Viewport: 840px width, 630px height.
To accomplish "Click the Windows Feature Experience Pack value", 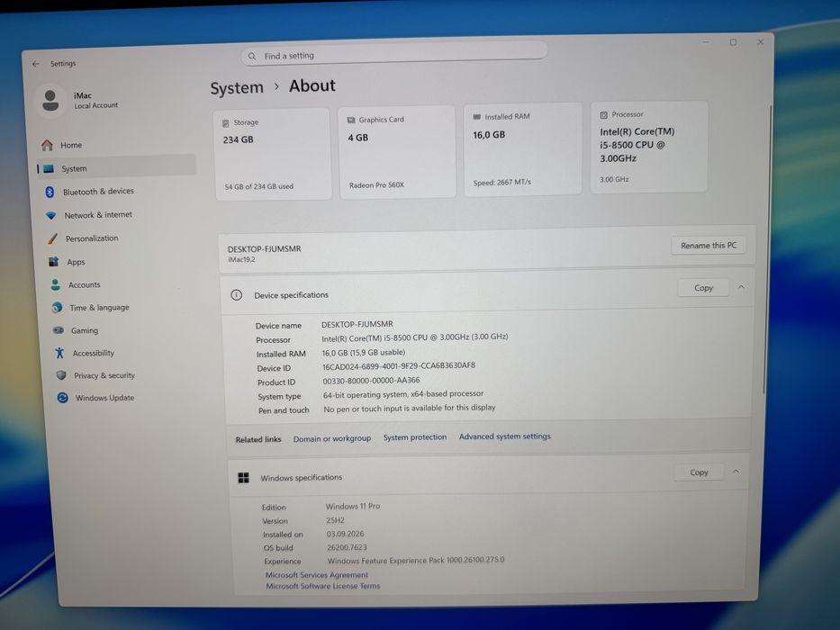I will pyautogui.click(x=416, y=561).
